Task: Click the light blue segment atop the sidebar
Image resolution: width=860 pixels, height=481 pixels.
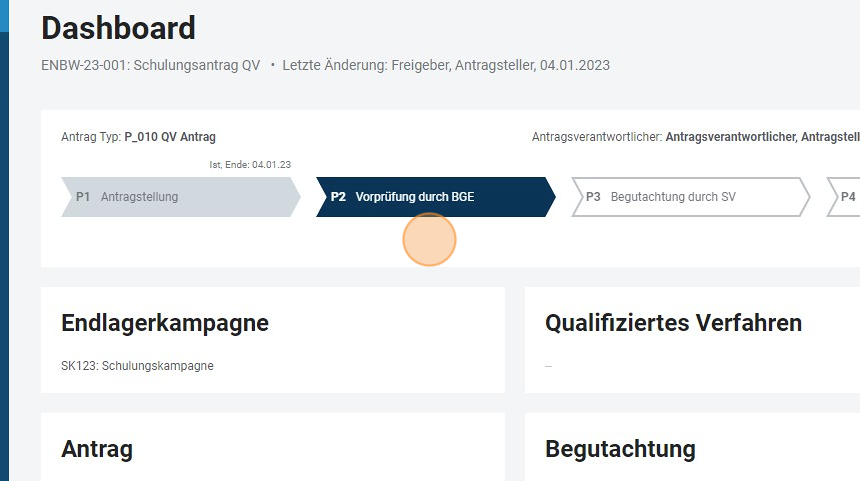Action: pyautogui.click(x=4, y=14)
